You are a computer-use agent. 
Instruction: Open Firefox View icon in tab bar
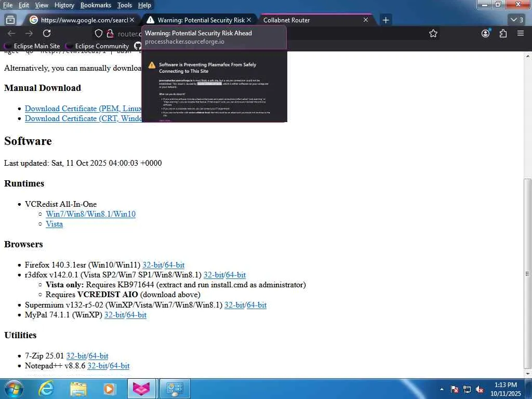10,20
